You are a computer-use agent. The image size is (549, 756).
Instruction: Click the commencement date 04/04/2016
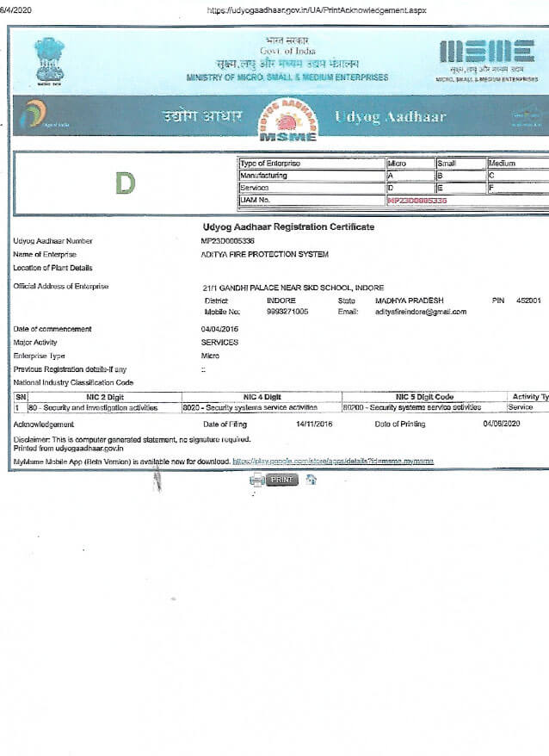point(219,329)
